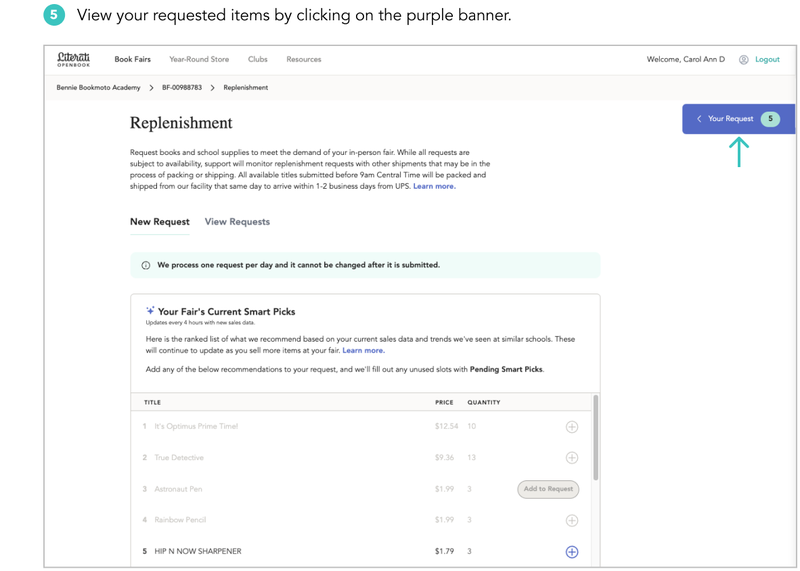Click the Replenishment page heading
This screenshot has height=571, width=800.
point(181,123)
